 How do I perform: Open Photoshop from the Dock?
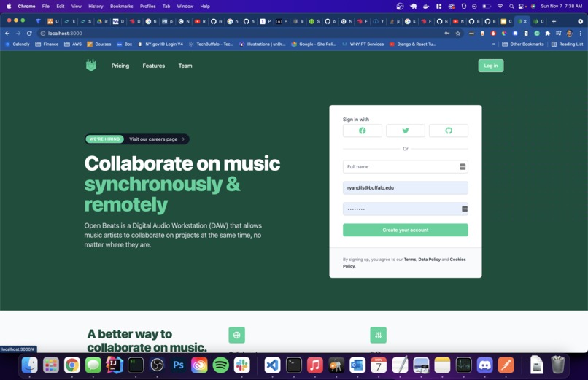(x=178, y=365)
